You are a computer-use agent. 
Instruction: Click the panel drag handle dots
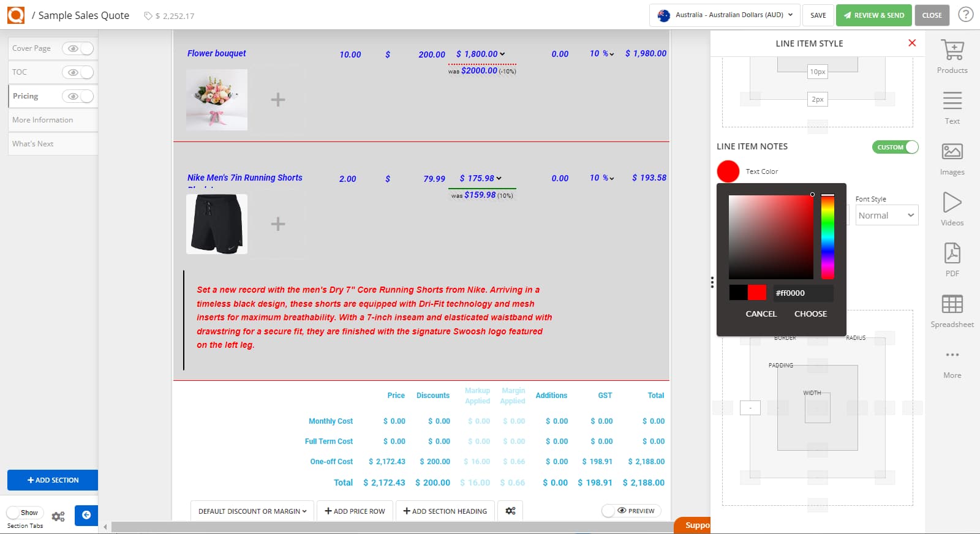712,282
